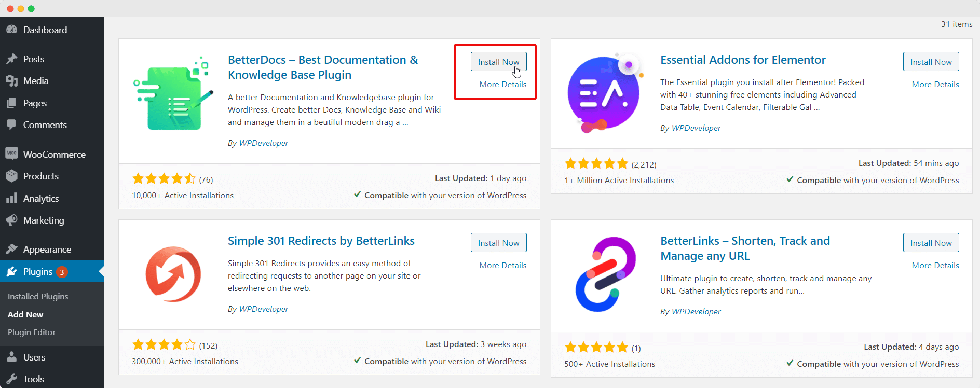Click WPDeveloper link under Simple 301 Redirects
This screenshot has width=980, height=388.
coord(263,309)
